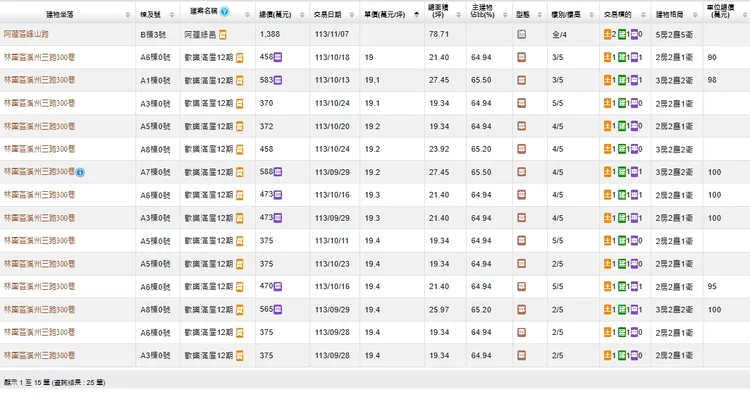The width and height of the screenshot is (750, 395).
Task: Click the purple detail icon beside total price 588
Action: coord(278,172)
